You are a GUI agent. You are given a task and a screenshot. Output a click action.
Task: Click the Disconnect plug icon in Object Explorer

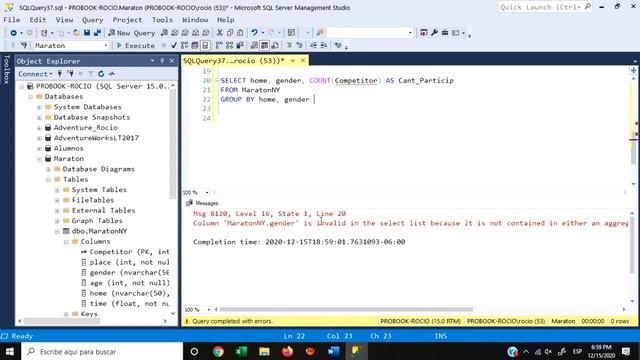(70, 74)
